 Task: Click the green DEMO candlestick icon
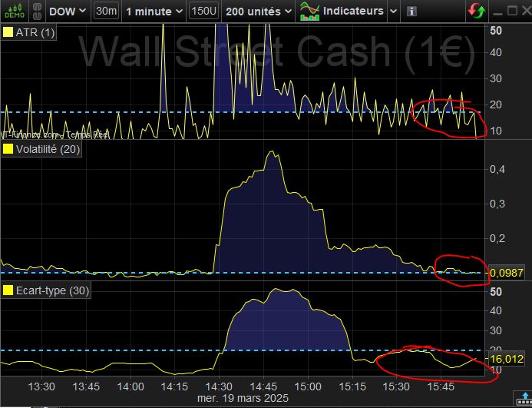15,11
